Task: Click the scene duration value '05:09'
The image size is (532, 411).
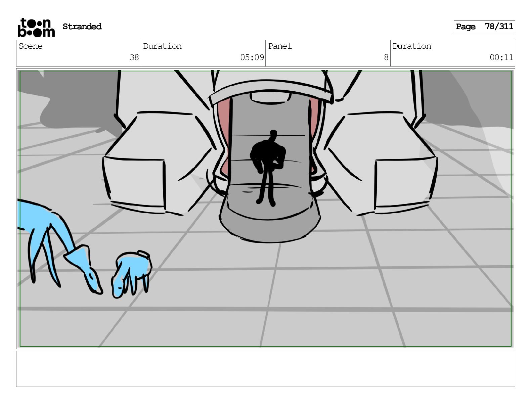Action: click(252, 57)
